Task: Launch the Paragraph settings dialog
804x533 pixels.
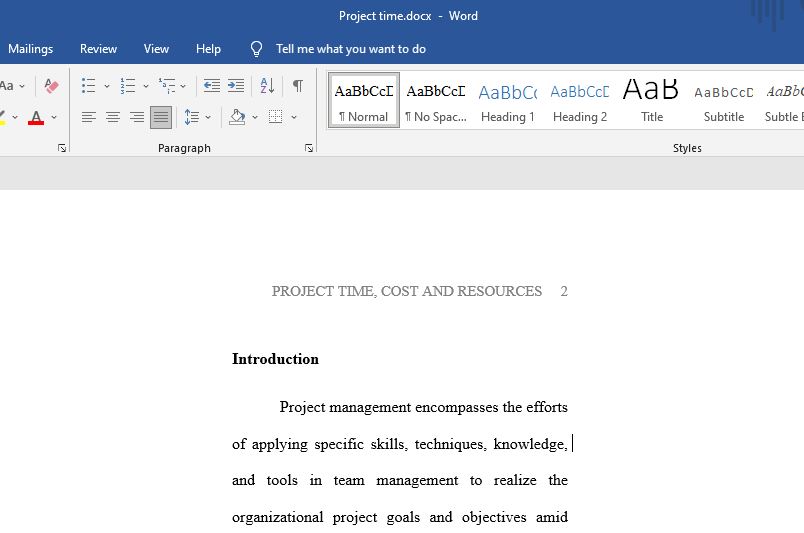Action: tap(309, 148)
